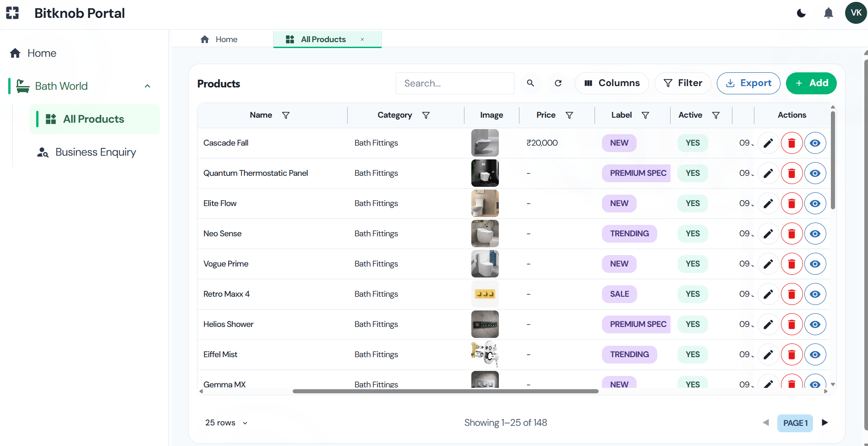Collapse the Bath World menu
The image size is (868, 446).
point(147,86)
